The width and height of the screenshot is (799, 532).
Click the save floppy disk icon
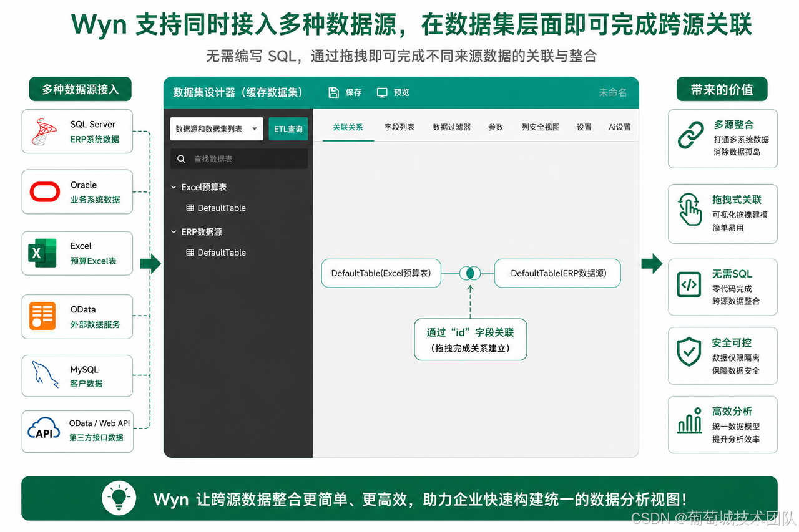(x=334, y=92)
